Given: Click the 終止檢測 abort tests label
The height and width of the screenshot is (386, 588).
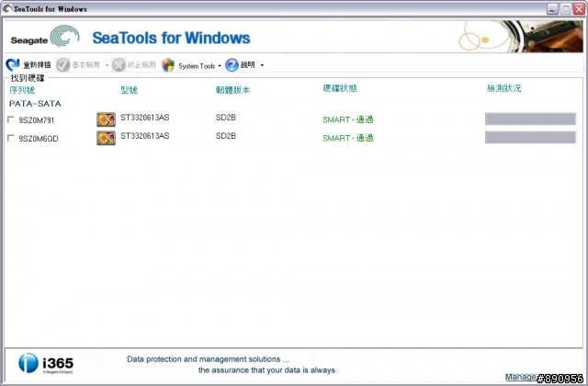Looking at the screenshot, I should [141, 65].
